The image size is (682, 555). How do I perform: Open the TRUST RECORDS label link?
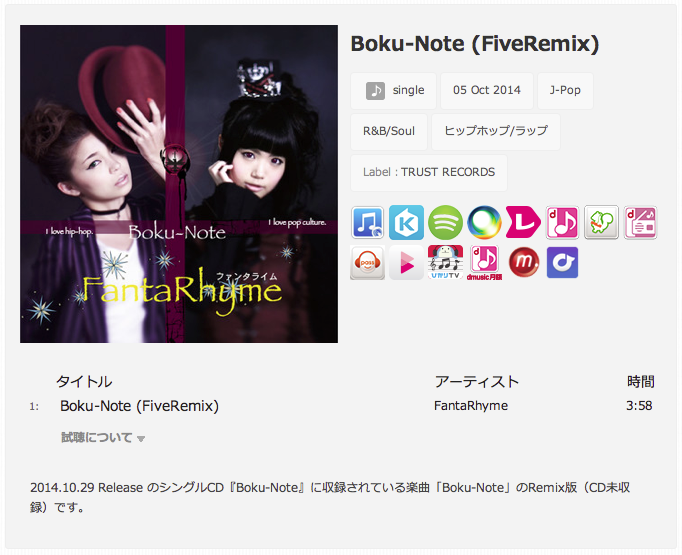coord(448,172)
